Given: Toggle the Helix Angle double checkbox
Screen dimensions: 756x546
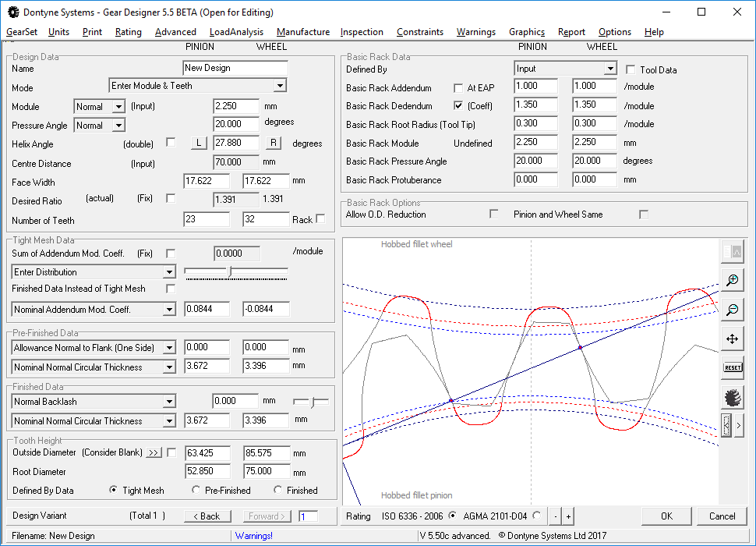Looking at the screenshot, I should [171, 142].
